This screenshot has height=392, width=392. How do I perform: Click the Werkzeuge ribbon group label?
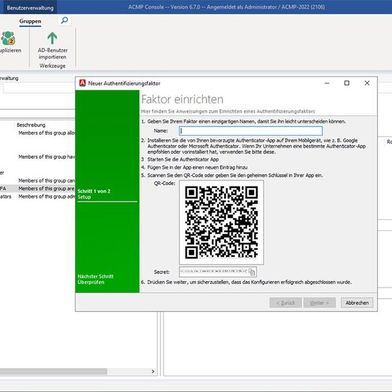tap(52, 66)
